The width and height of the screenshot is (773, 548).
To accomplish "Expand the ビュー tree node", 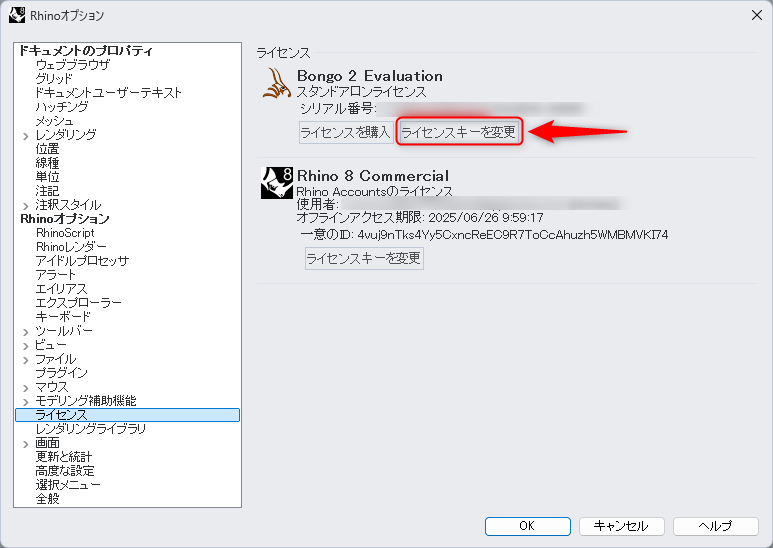I will (x=26, y=346).
